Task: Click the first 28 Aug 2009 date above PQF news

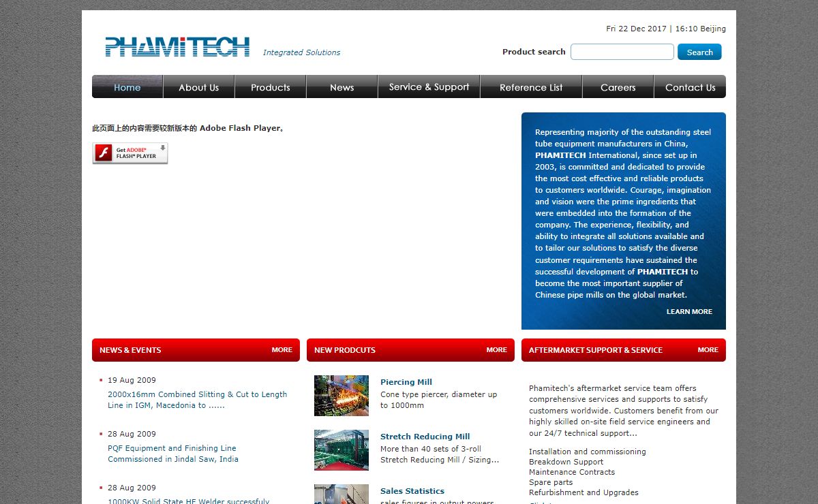Action: (132, 434)
